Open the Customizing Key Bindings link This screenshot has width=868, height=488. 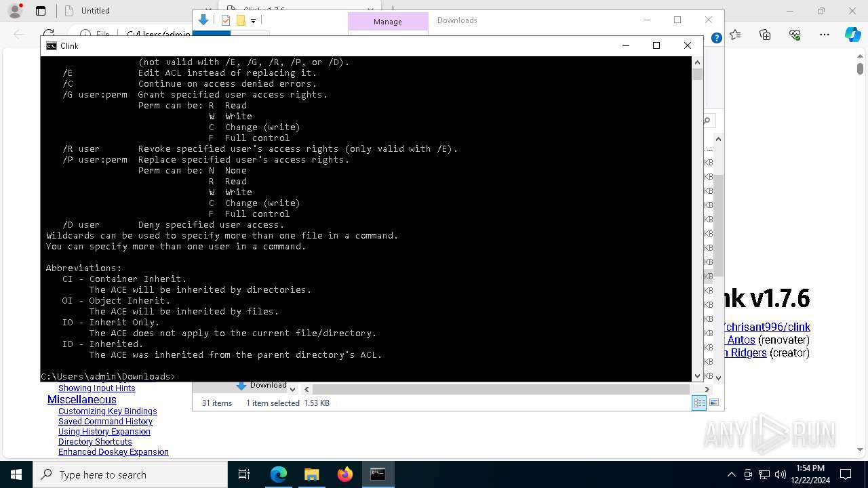[x=107, y=411]
